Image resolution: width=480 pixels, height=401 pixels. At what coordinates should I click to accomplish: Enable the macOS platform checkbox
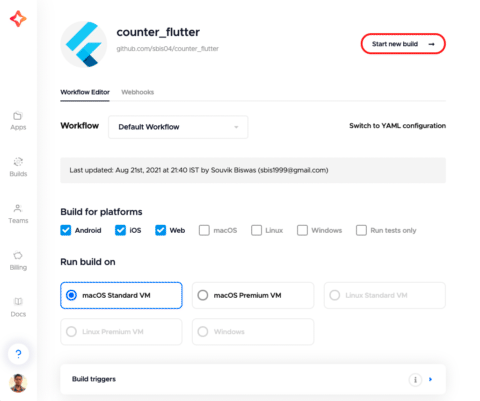point(204,230)
